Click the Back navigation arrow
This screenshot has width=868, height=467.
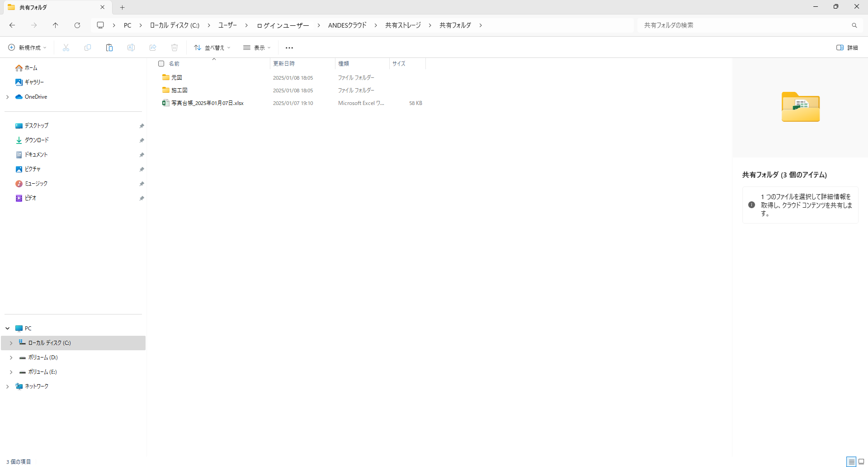click(12, 25)
